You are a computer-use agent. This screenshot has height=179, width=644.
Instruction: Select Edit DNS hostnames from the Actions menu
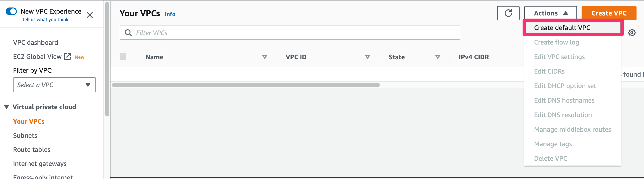(x=564, y=100)
